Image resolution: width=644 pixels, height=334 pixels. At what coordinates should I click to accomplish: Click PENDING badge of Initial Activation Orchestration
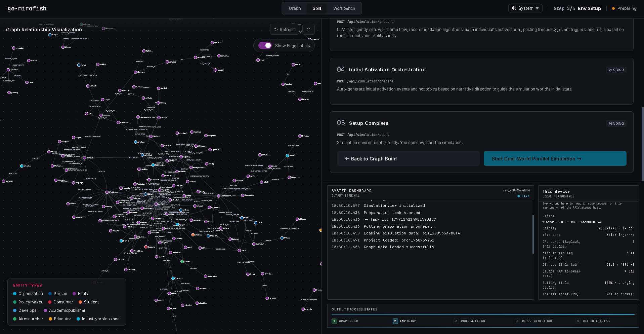tap(616, 70)
